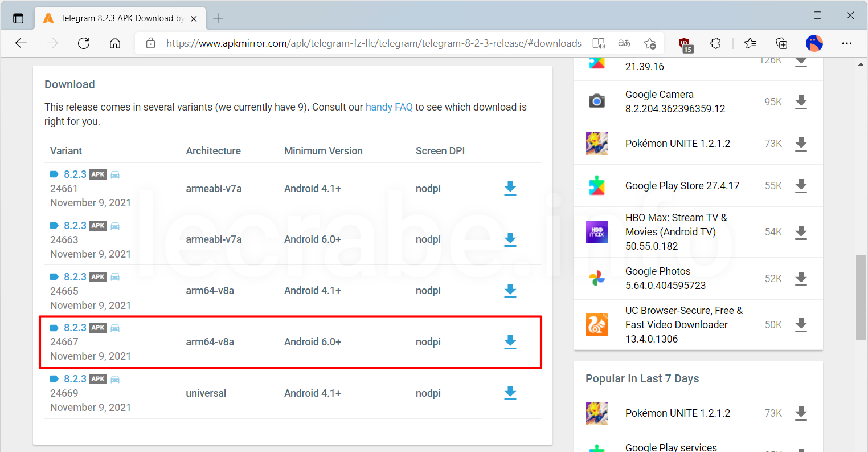Download the 24669 universal variant

510,393
